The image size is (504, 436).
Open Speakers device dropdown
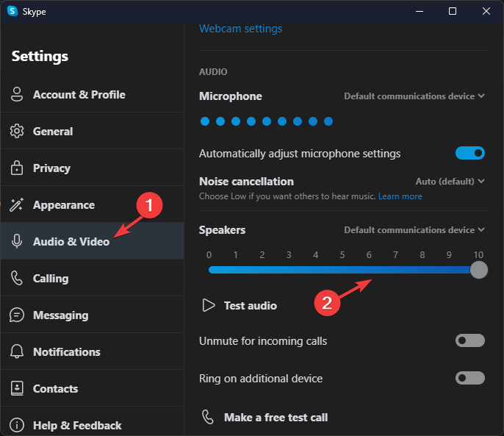tap(414, 229)
